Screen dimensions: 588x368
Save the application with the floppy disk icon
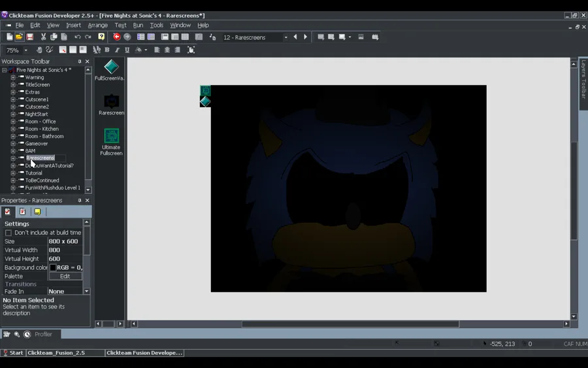[x=29, y=37]
